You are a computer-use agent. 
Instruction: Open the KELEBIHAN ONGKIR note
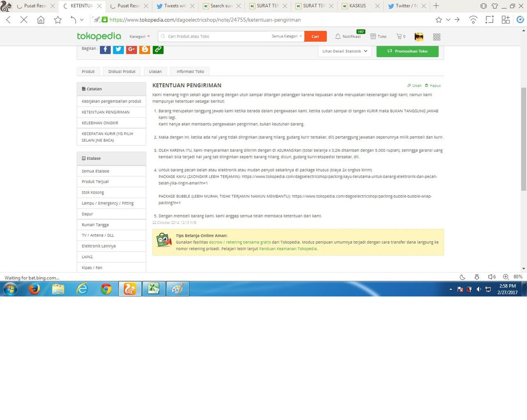pyautogui.click(x=112, y=123)
